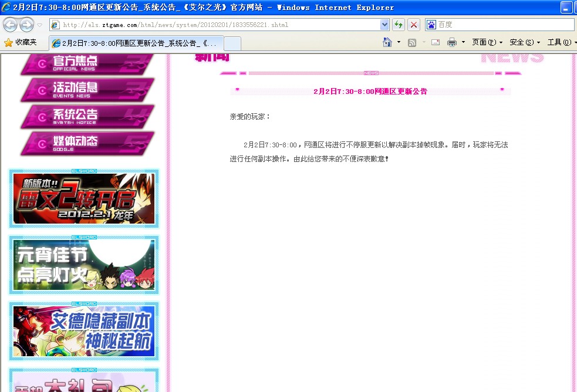Open the 活动信息 Events News section

coord(87,90)
